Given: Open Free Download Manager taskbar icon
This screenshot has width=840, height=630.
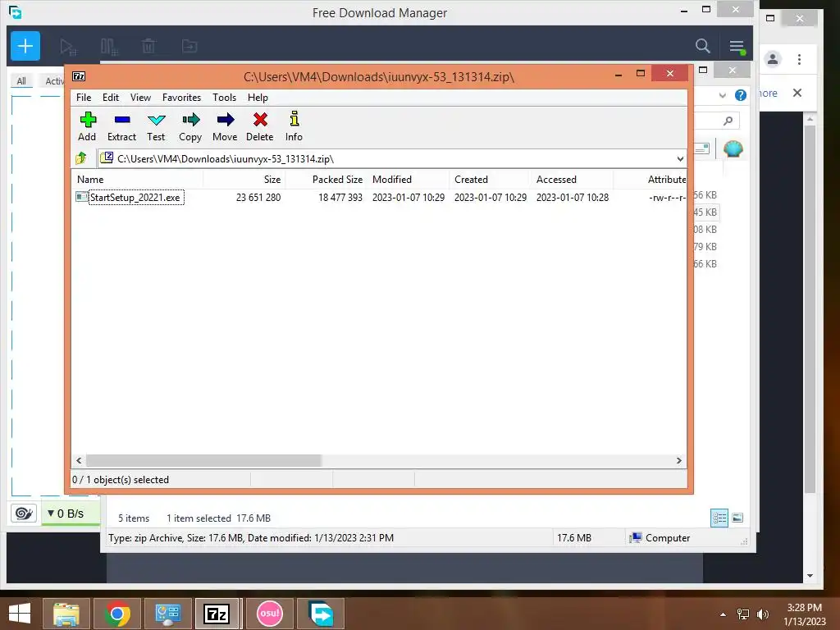Looking at the screenshot, I should point(321,614).
